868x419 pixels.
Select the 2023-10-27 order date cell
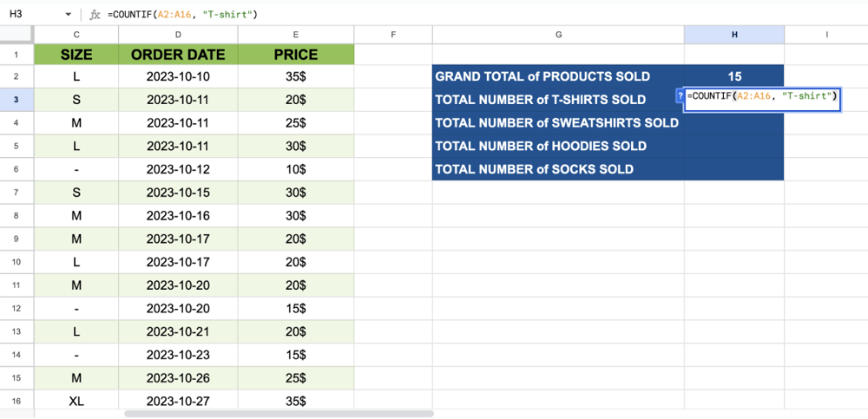(x=178, y=401)
